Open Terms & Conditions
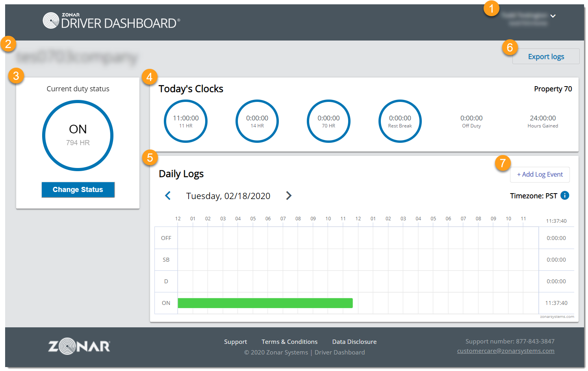This screenshot has width=588, height=371. click(x=289, y=341)
